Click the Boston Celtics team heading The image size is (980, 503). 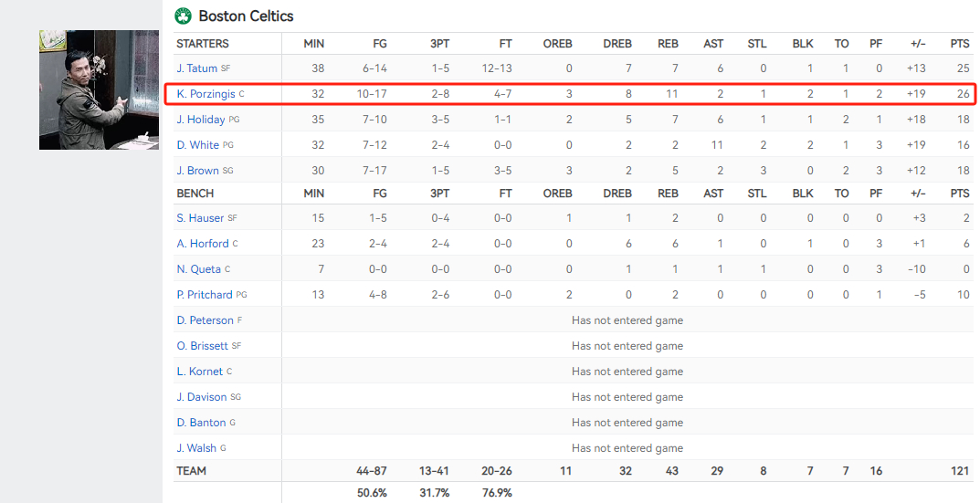[x=246, y=16]
